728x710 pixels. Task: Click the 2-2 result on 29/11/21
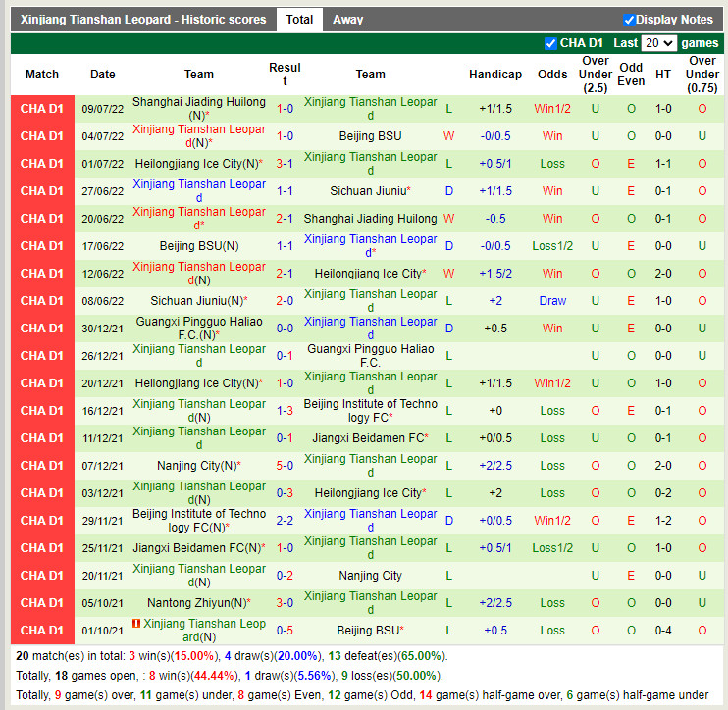click(285, 521)
